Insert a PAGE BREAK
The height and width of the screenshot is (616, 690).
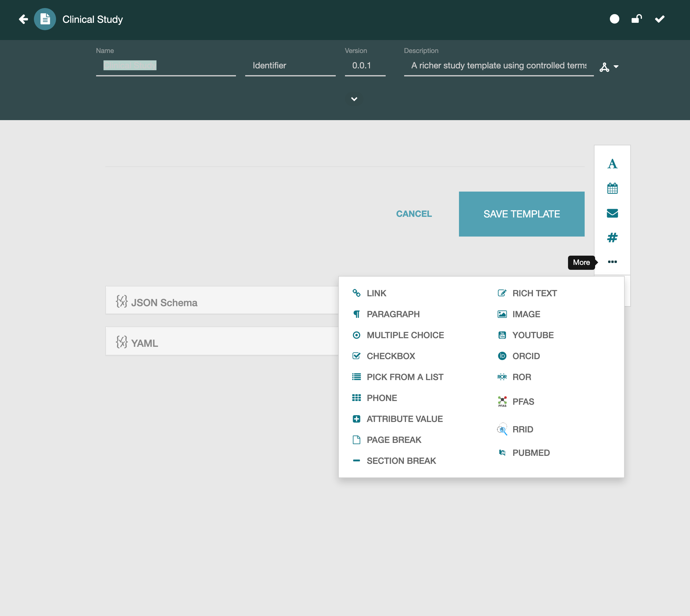click(387, 440)
